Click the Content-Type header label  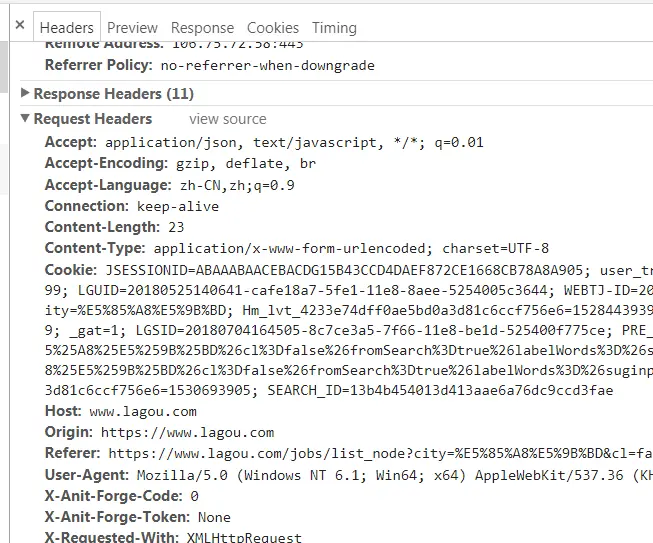coord(95,248)
